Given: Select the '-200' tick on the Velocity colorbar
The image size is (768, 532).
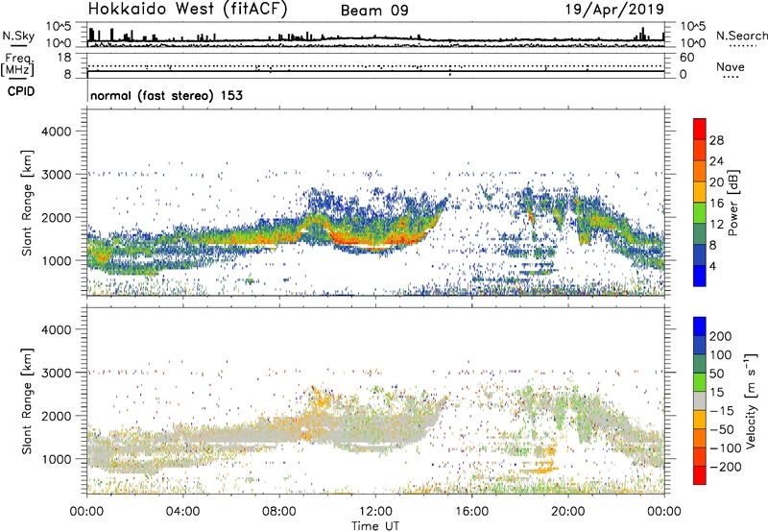Looking at the screenshot, I should point(725,467).
